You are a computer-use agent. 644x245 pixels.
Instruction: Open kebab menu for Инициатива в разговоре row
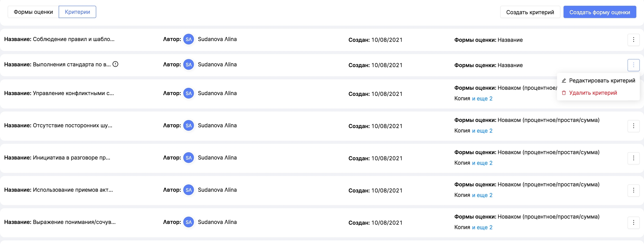(633, 158)
